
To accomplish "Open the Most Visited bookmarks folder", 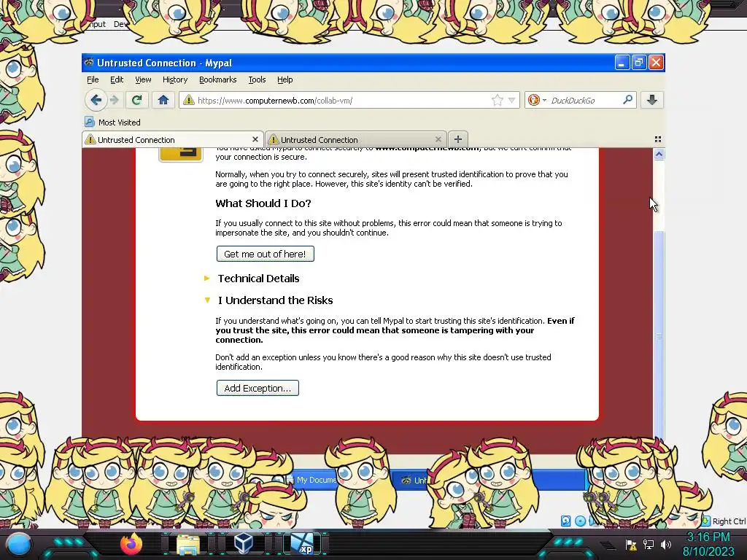I will [x=113, y=122].
